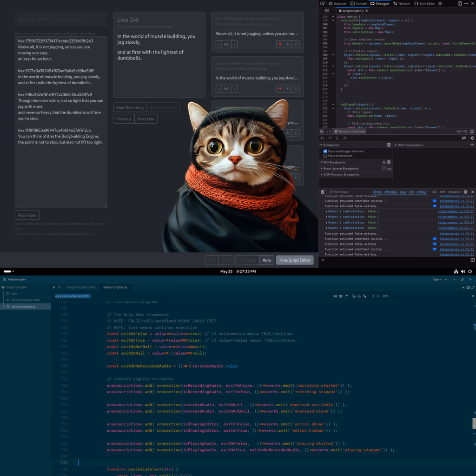Image resolution: width=476 pixels, height=476 pixels.
Task: Expand DOM Mutation Breakpoints section
Action: 321,174
